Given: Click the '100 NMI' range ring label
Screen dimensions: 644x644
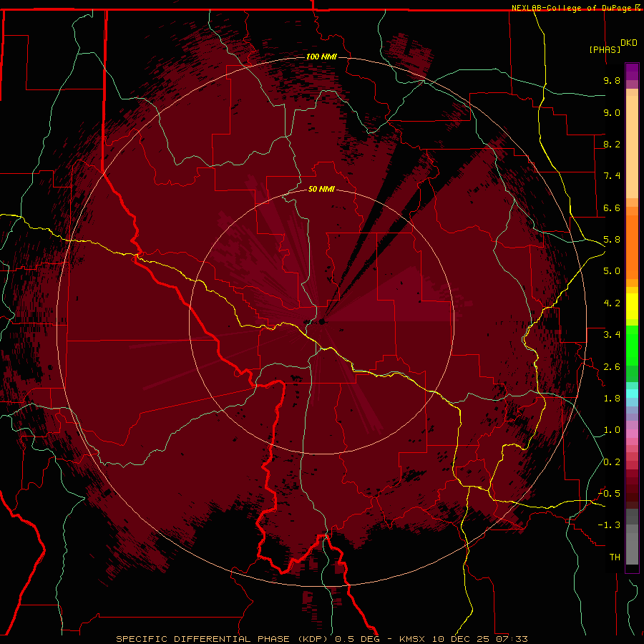Looking at the screenshot, I should (x=321, y=57).
